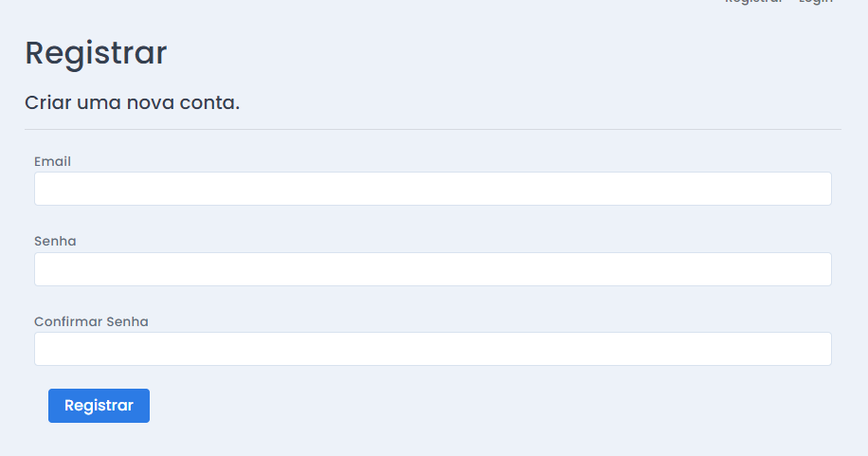Focus the Senha password field

(x=432, y=269)
